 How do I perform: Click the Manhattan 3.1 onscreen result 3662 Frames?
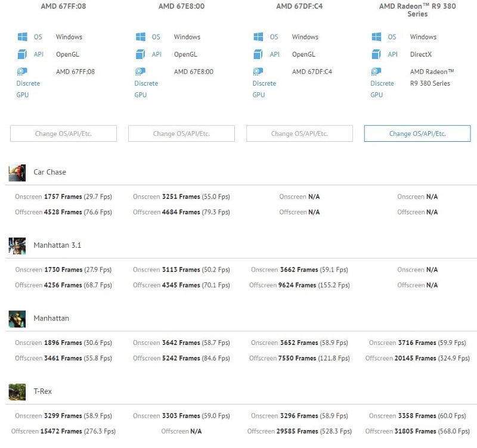[x=299, y=270]
